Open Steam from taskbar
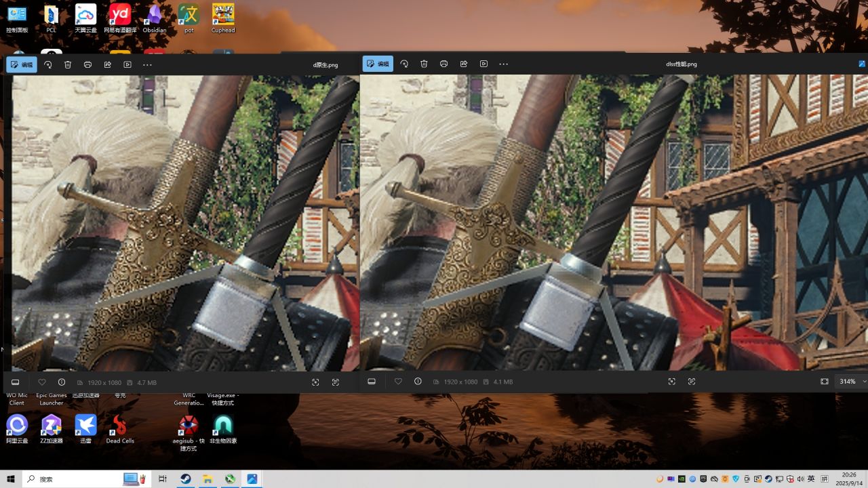This screenshot has width=868, height=488. point(185,479)
